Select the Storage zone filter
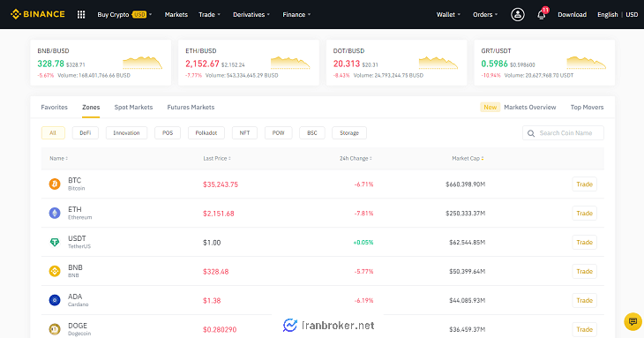Image resolution: width=644 pixels, height=338 pixels. click(349, 133)
